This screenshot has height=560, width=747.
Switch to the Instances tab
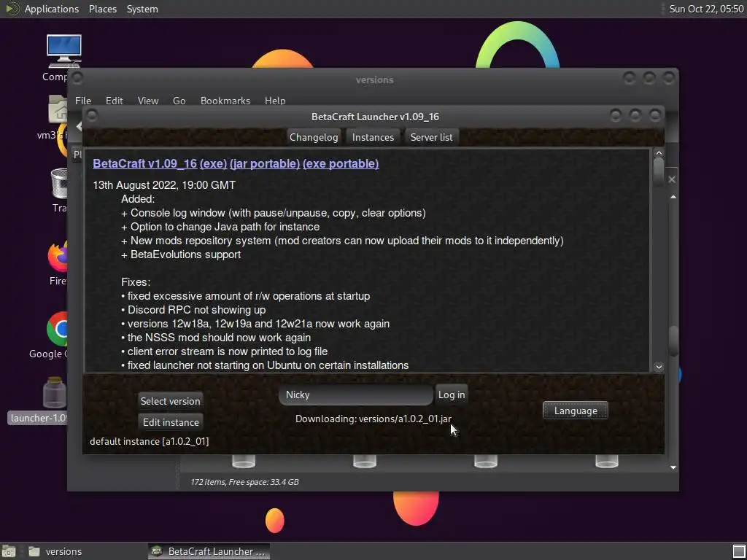coord(373,137)
